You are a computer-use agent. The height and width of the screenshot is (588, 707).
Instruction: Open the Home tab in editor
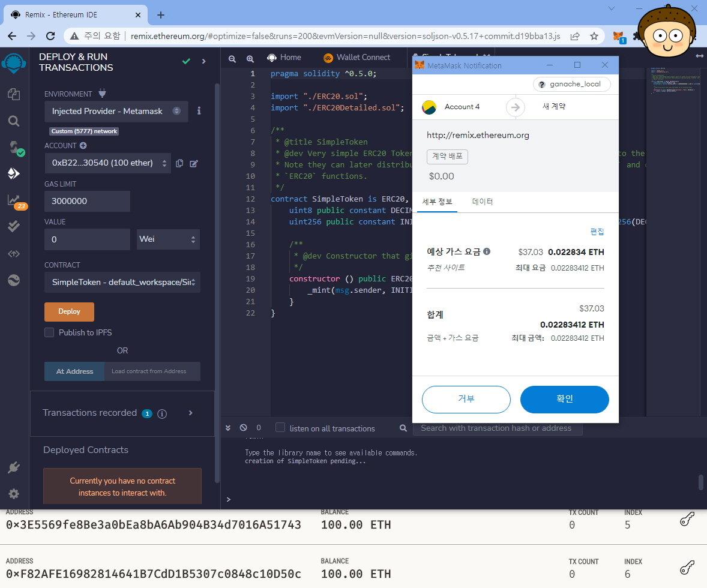tap(284, 58)
